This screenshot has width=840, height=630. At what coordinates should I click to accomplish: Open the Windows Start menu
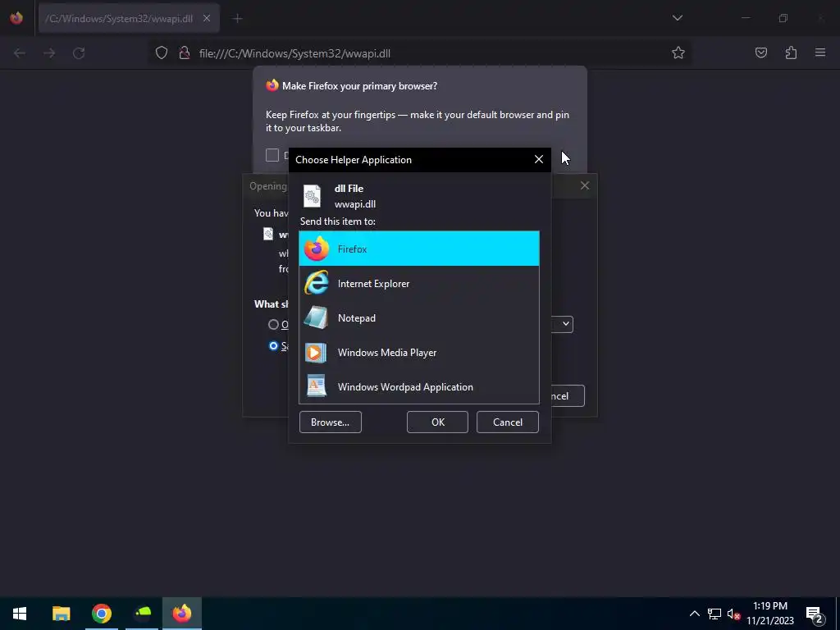click(20, 614)
